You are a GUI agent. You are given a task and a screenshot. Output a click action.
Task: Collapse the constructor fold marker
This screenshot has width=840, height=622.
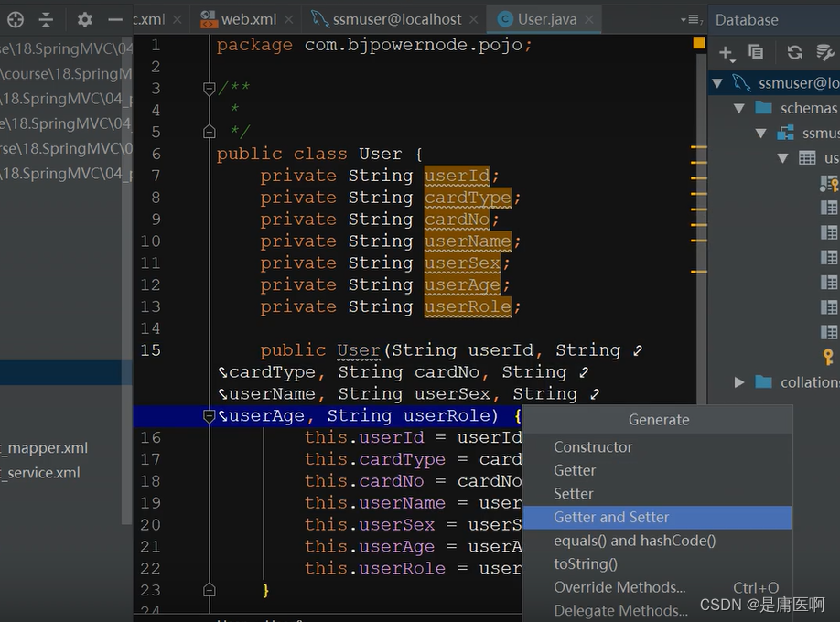[x=209, y=415]
